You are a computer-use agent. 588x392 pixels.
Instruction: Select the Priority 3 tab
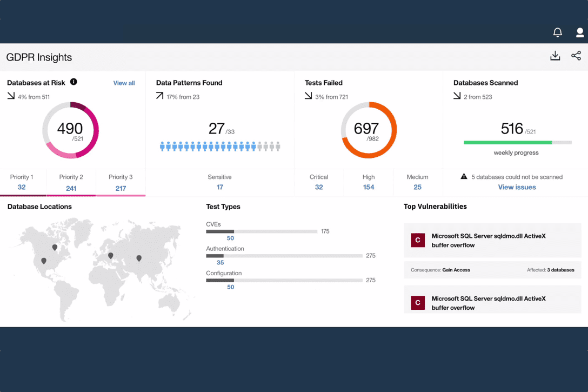[x=121, y=183]
